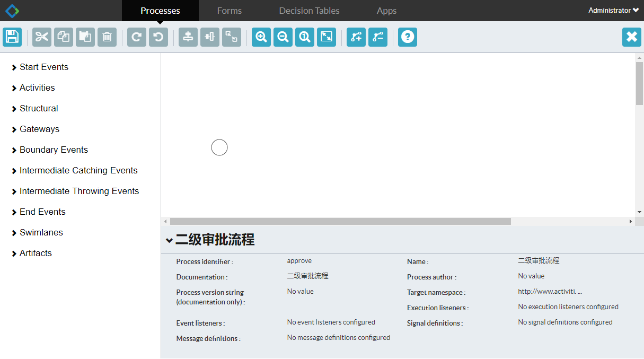The image size is (644, 359).
Task: Click the zoom in magnifier icon
Action: (261, 37)
